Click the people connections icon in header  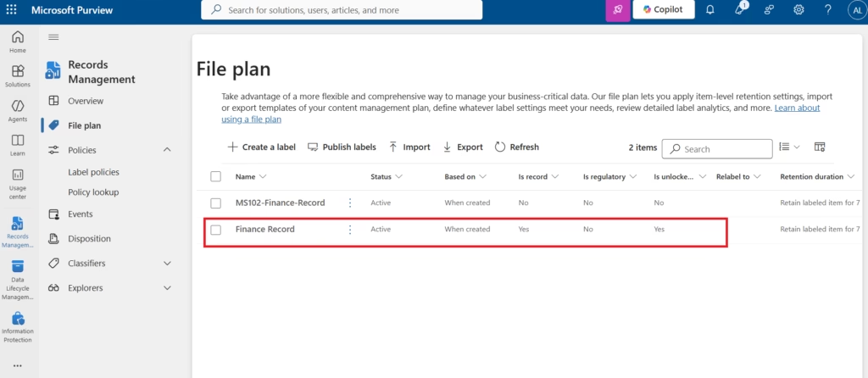pos(769,9)
